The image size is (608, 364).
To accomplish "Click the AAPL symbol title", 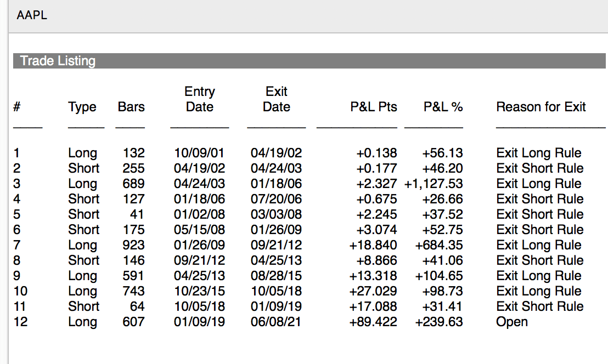I will click(x=32, y=15).
